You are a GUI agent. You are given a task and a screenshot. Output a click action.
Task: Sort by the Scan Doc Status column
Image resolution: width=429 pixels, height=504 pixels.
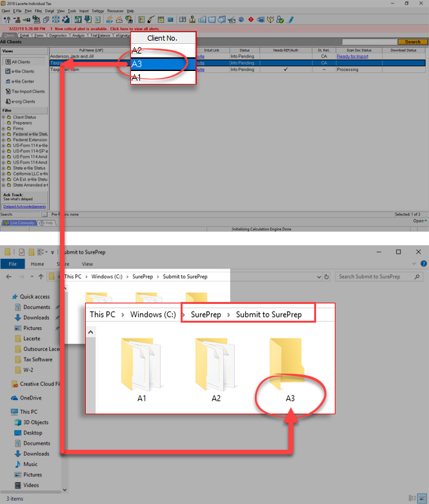coord(359,50)
